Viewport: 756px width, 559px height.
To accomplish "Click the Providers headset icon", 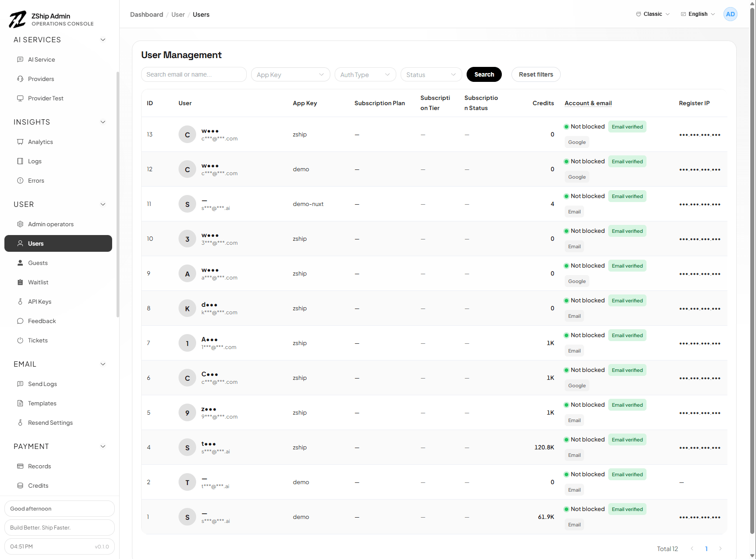I will click(20, 79).
